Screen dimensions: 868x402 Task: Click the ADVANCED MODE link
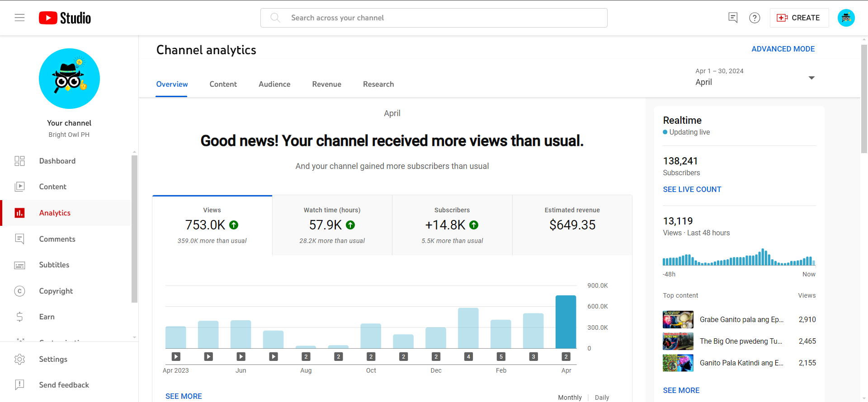(783, 49)
